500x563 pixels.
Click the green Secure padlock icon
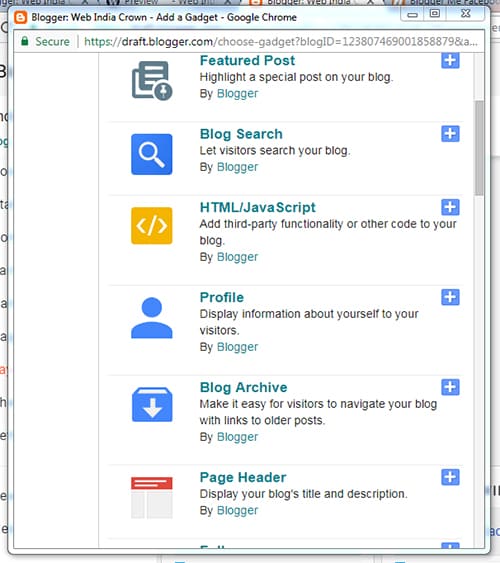coord(24,41)
